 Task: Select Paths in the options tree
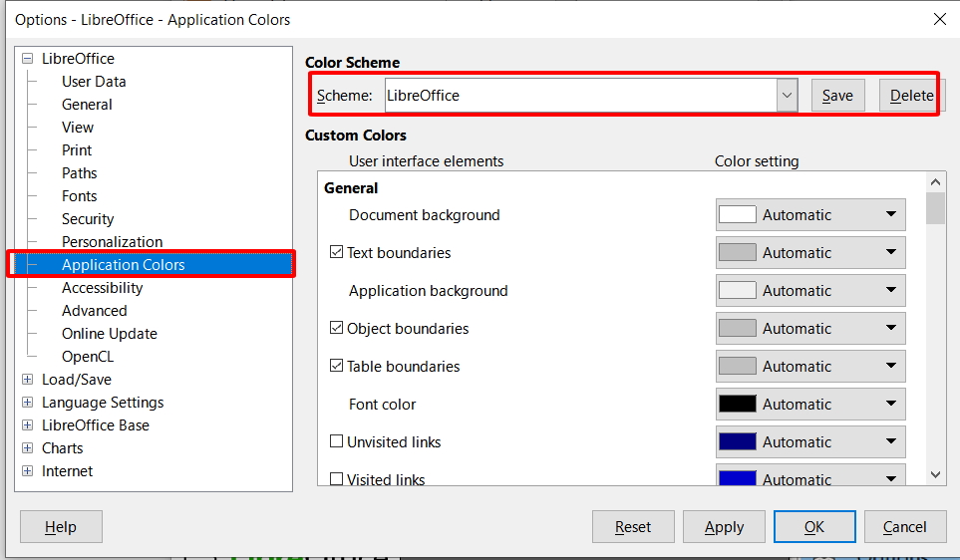79,173
